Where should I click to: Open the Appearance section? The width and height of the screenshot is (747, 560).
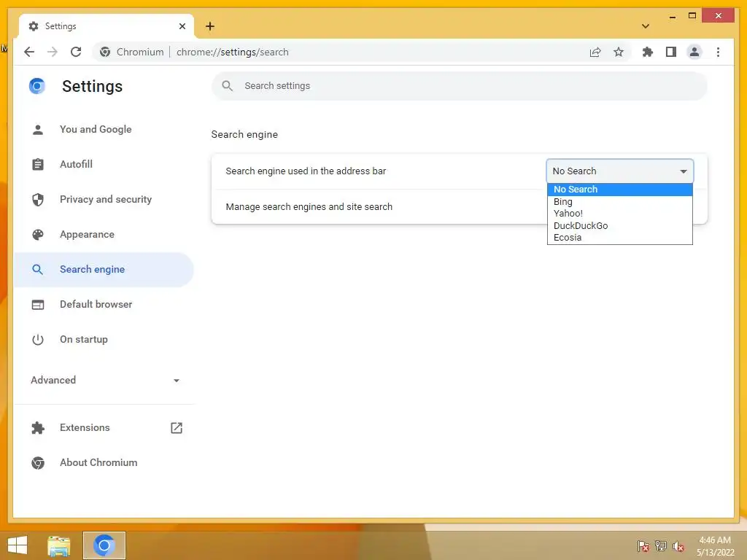[x=104, y=234]
